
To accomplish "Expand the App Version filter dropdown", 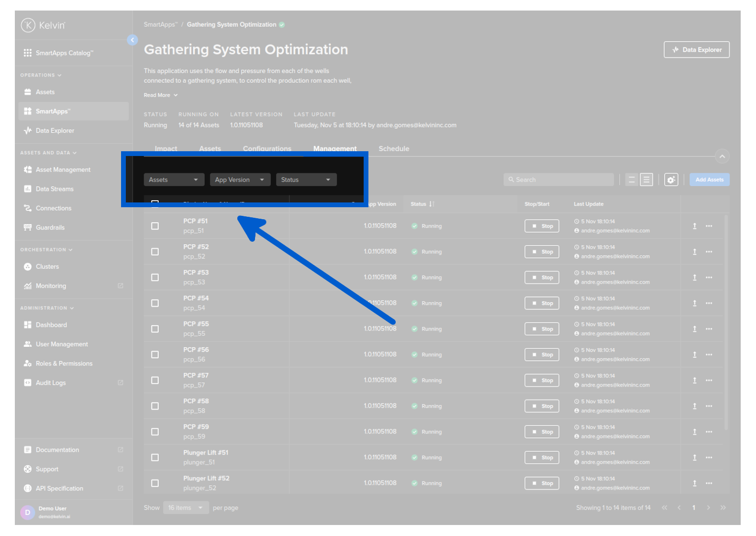I will click(x=240, y=180).
